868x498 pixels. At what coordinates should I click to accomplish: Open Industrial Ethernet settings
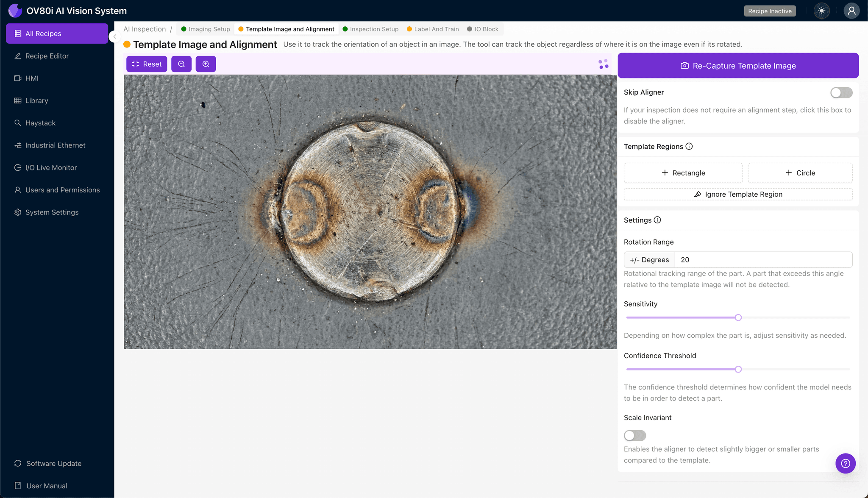click(57, 145)
